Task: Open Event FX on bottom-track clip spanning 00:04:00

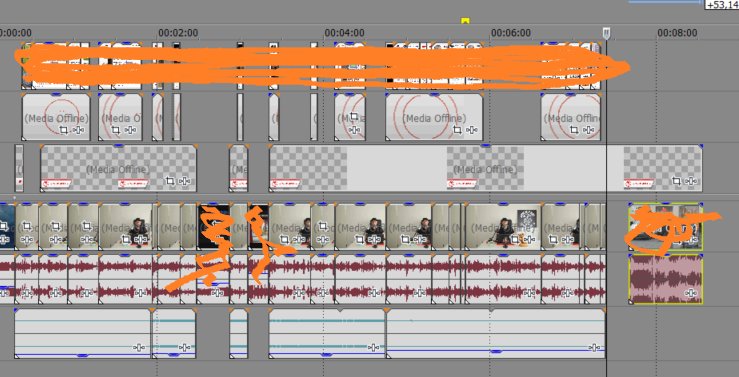Action: (x=374, y=348)
